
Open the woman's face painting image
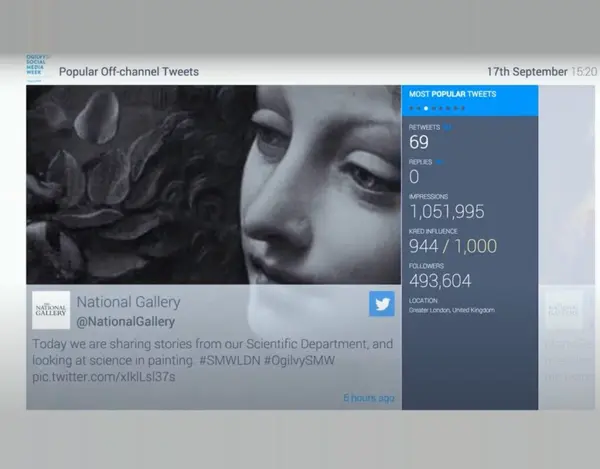(214, 185)
